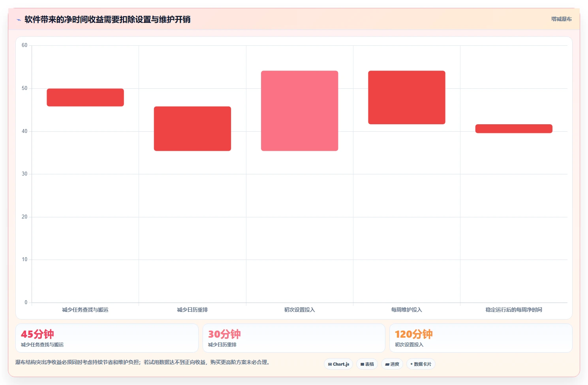Click x-axis label 初次设置投入
This screenshot has width=588, height=385.
(299, 310)
